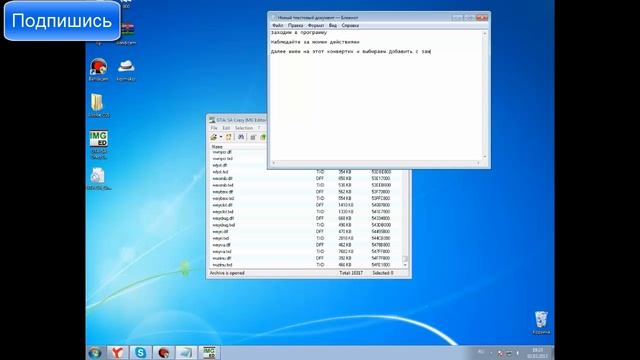
Task: Click Notepad vertical scrollbar down arrow
Action: pyautogui.click(x=485, y=157)
